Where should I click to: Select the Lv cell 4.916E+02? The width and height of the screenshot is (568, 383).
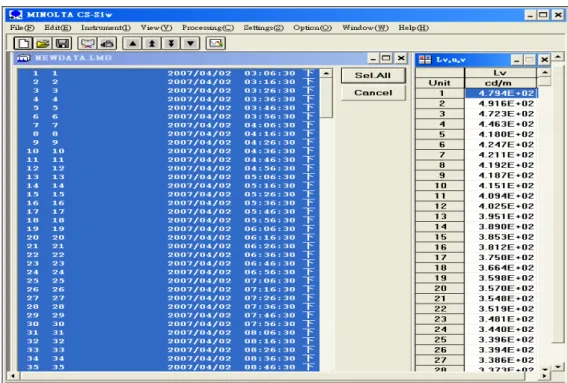(x=501, y=104)
